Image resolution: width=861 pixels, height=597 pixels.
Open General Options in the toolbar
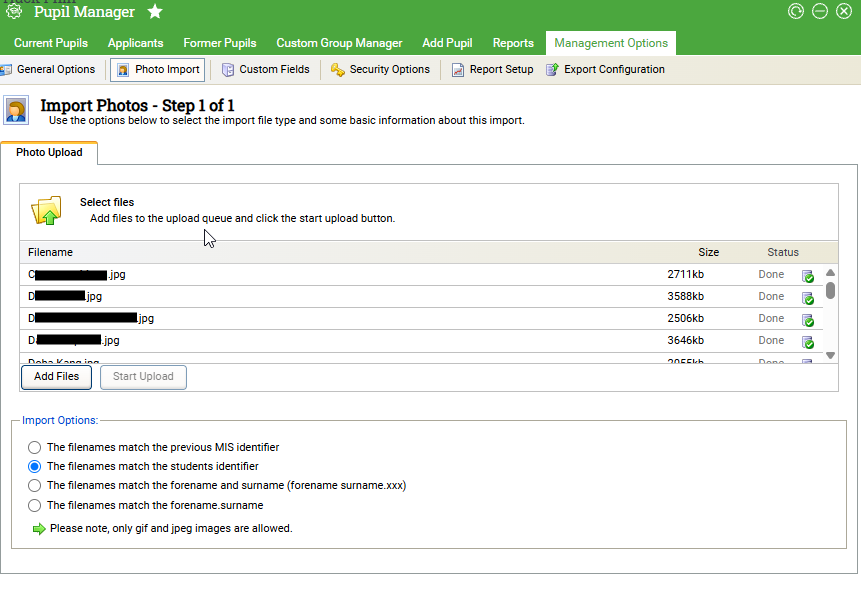tap(48, 70)
